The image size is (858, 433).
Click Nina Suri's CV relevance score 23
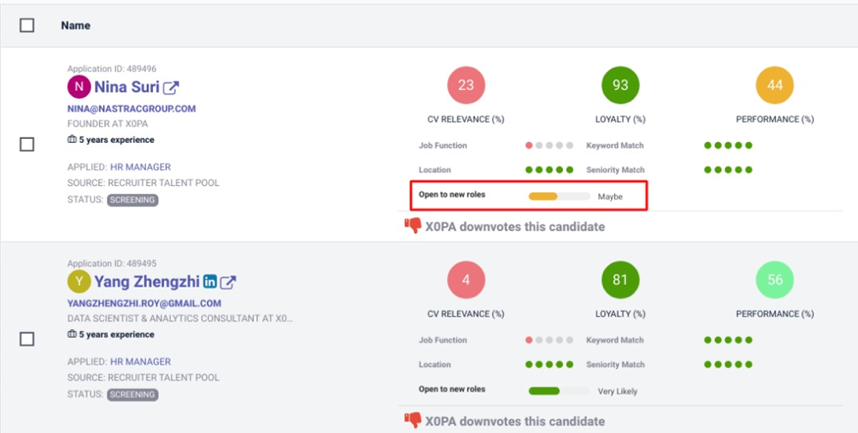pos(465,86)
